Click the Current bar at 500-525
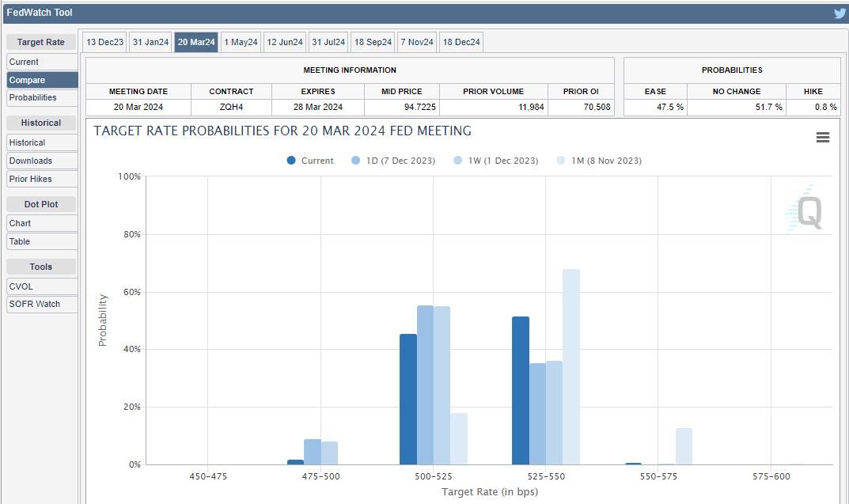849x504 pixels. [408, 400]
